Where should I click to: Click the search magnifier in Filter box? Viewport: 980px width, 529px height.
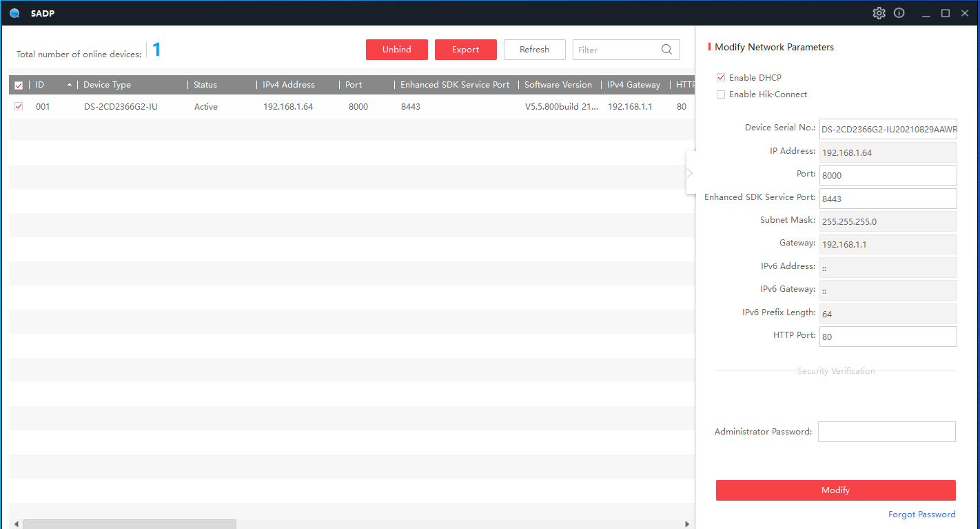666,50
